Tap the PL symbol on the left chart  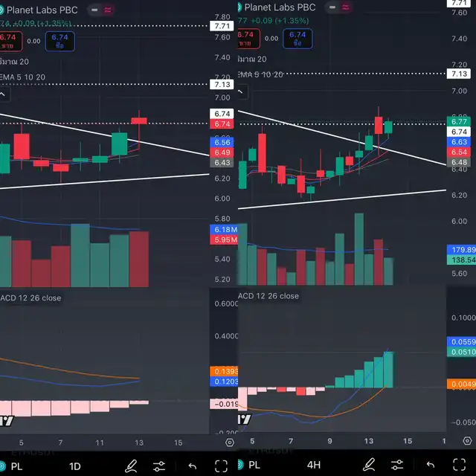pos(16,466)
